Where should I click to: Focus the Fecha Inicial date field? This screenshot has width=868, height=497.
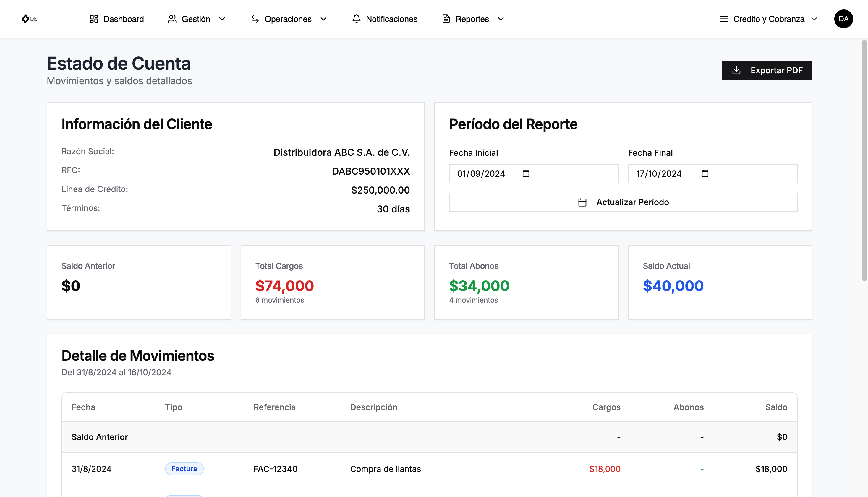tap(533, 173)
